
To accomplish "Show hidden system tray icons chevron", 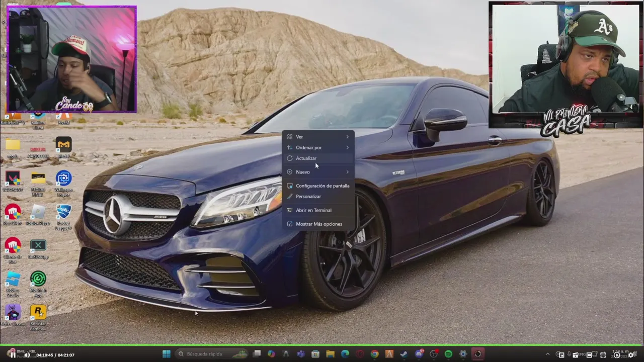I will (x=547, y=354).
